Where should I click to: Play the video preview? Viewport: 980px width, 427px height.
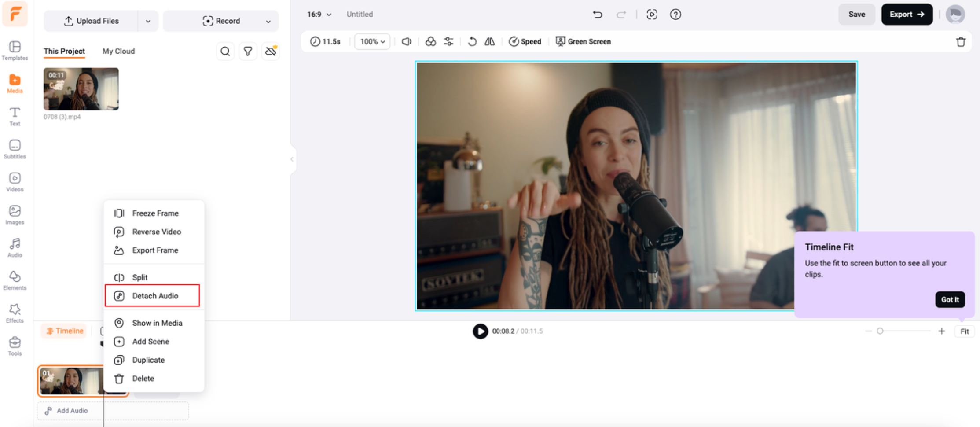click(480, 331)
